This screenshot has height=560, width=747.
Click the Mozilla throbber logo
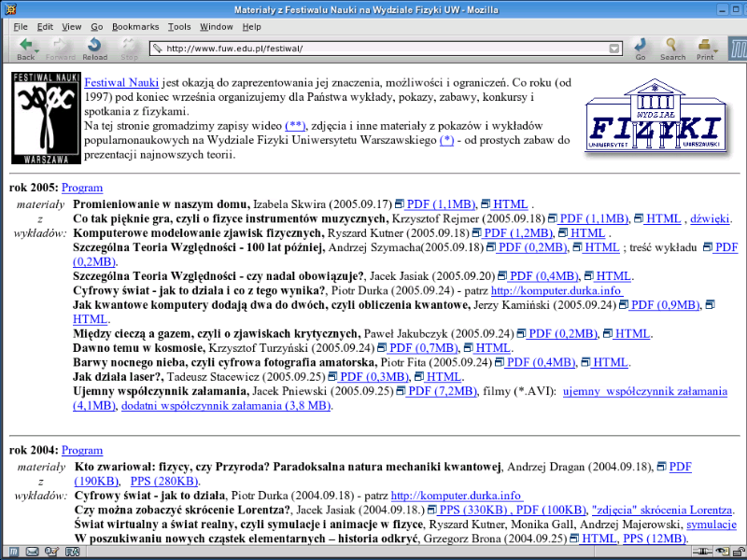735,47
